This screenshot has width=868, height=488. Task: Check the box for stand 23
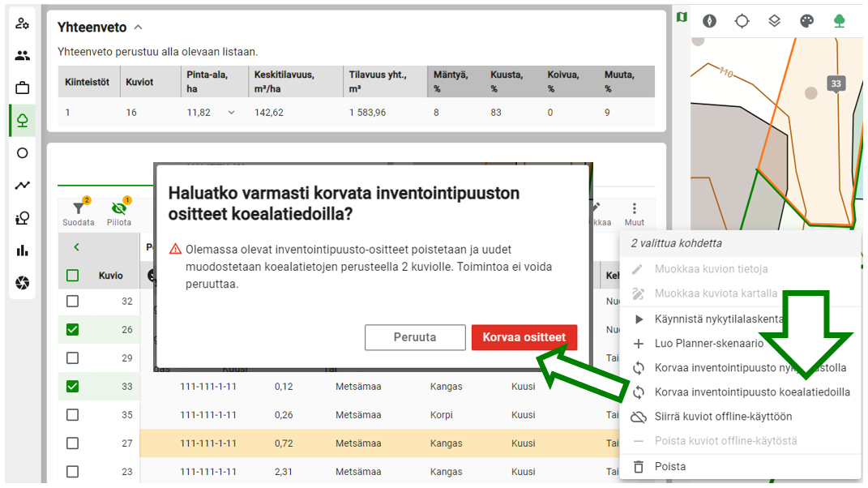(x=72, y=472)
